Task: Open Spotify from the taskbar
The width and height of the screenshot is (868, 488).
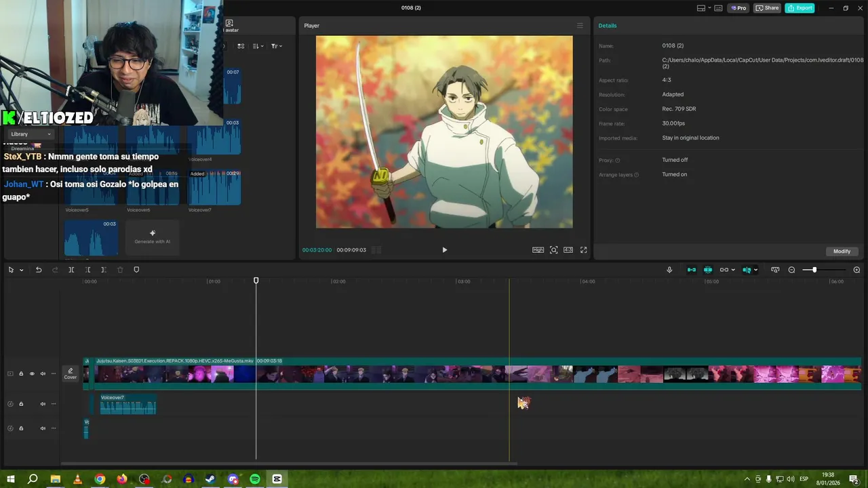Action: click(255, 479)
